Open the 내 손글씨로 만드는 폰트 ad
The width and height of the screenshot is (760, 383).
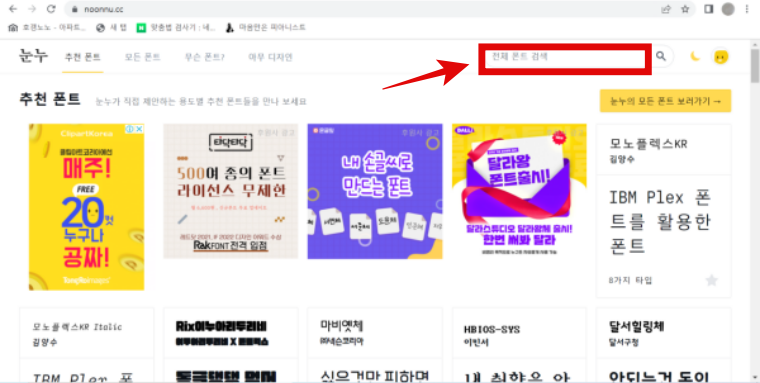375,191
